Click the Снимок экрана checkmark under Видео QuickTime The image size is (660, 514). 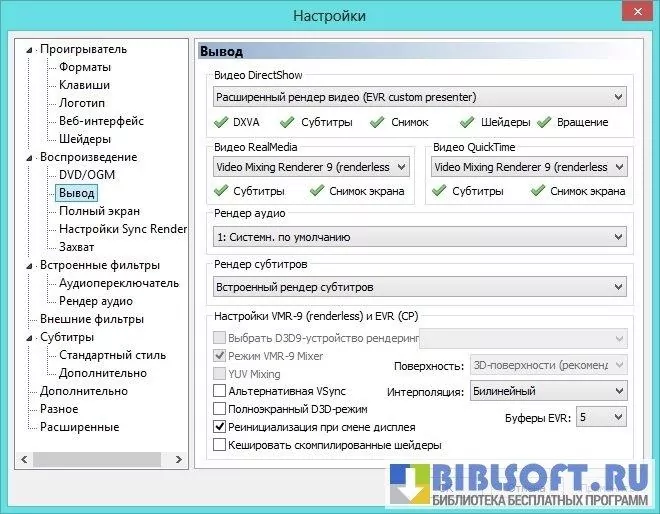(539, 191)
